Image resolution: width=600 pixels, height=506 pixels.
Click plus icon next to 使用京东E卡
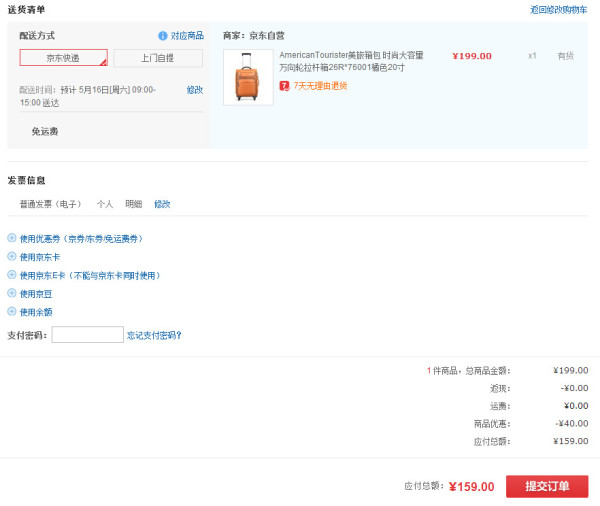(x=12, y=275)
